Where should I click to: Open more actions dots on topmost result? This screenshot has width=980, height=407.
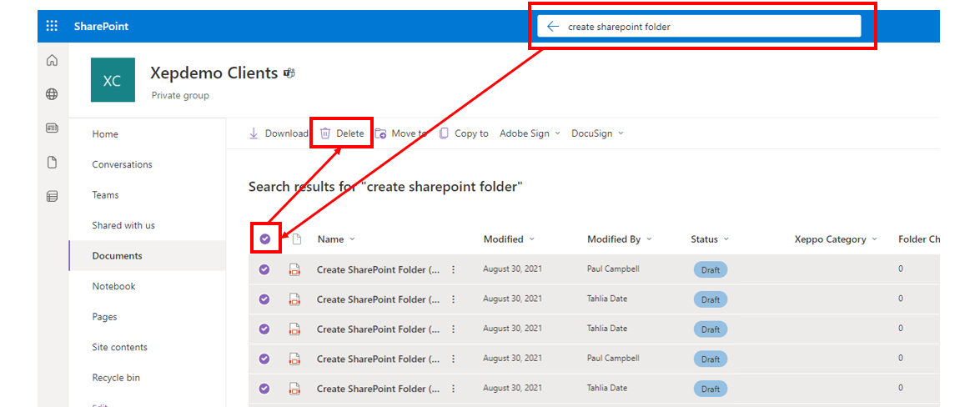pos(453,269)
